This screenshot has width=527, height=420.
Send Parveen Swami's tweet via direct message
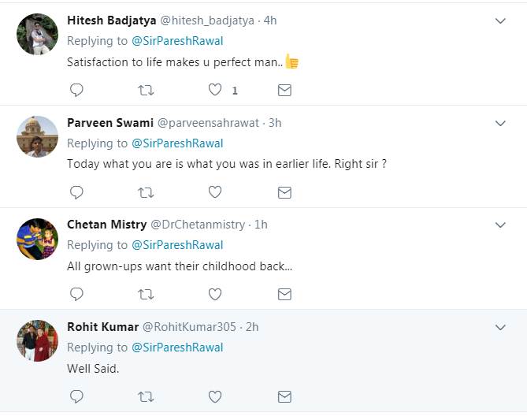[284, 192]
